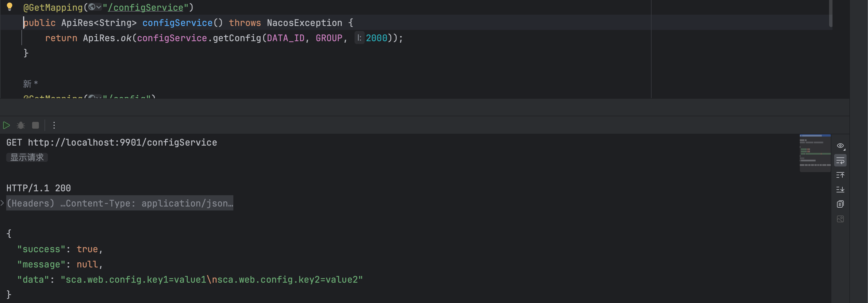Image resolution: width=868 pixels, height=303 pixels.
Task: Click the editor vertical scrollbar thumb
Action: (831, 14)
